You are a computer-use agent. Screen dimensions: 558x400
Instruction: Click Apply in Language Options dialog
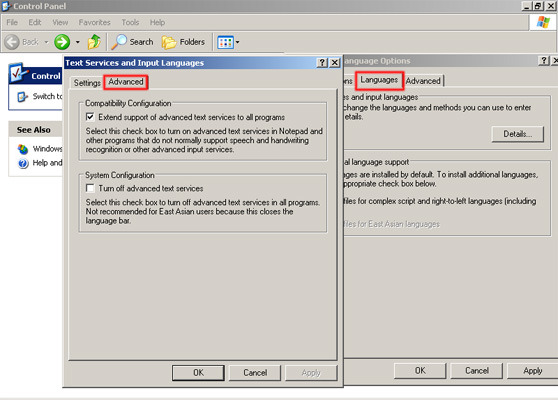tap(532, 370)
